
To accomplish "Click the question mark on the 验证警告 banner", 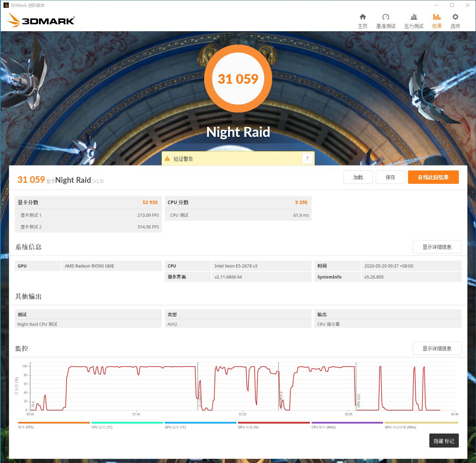I will click(307, 158).
